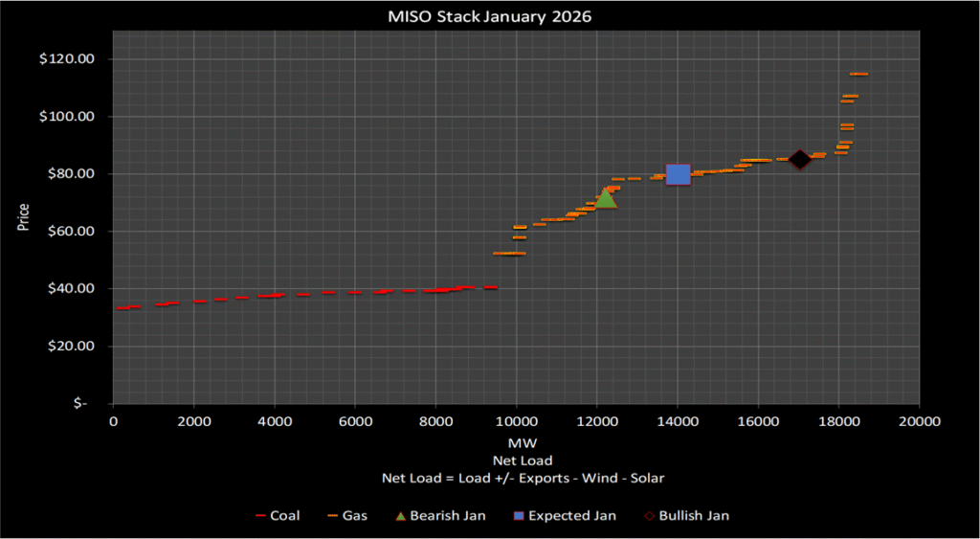This screenshot has height=539, width=980.
Task: Click the black Bullish Jan diamond on the curve
Action: [799, 159]
